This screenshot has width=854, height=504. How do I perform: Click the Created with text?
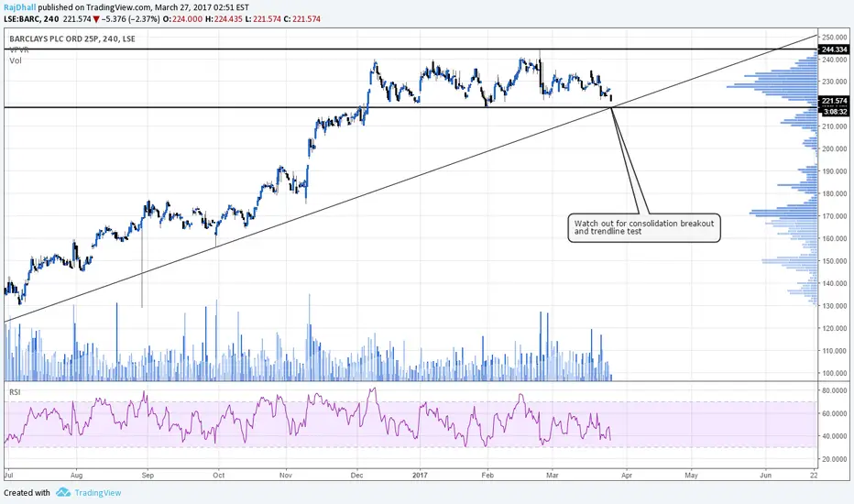[x=27, y=493]
